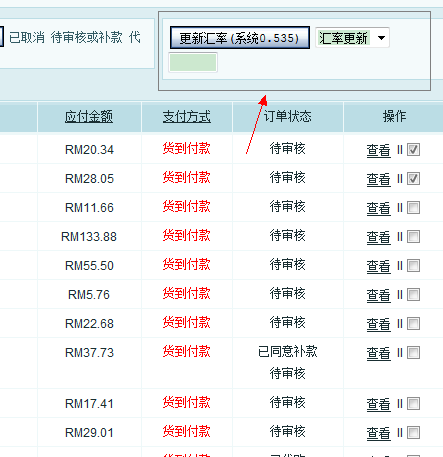Click the 操作 column header
The height and width of the screenshot is (457, 443).
point(394,117)
